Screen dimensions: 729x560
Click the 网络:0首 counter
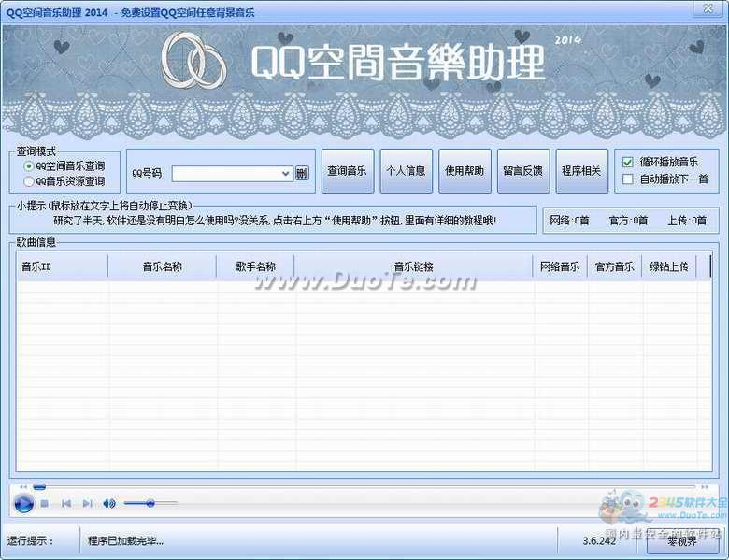click(x=569, y=221)
